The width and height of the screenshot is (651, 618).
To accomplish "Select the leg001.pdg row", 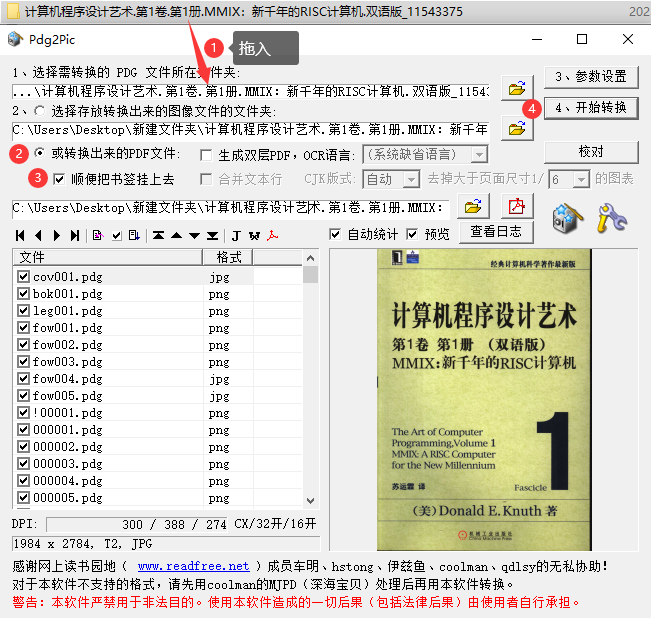I will coord(158,310).
